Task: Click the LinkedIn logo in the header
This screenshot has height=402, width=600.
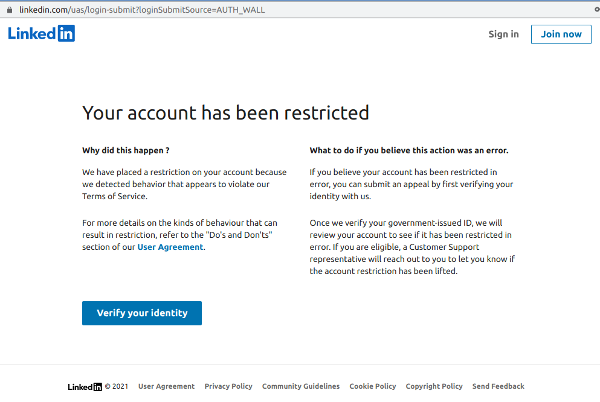Action: point(41,34)
